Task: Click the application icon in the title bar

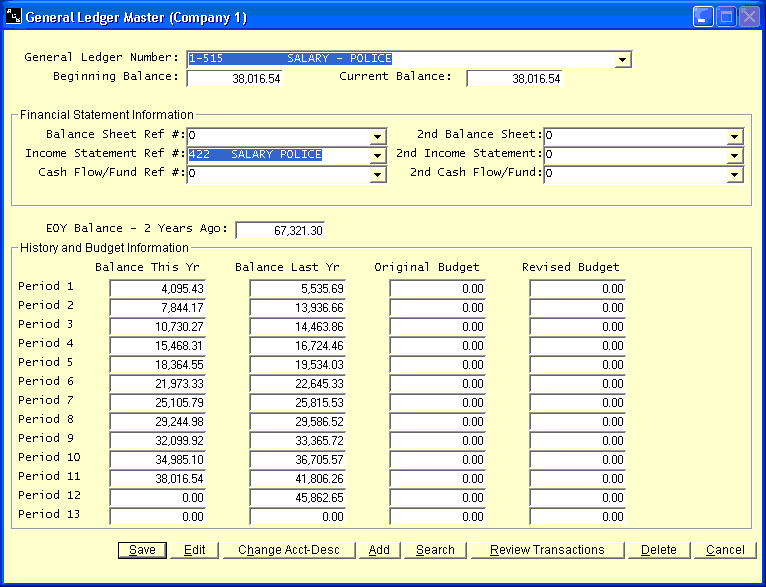Action: click(13, 17)
